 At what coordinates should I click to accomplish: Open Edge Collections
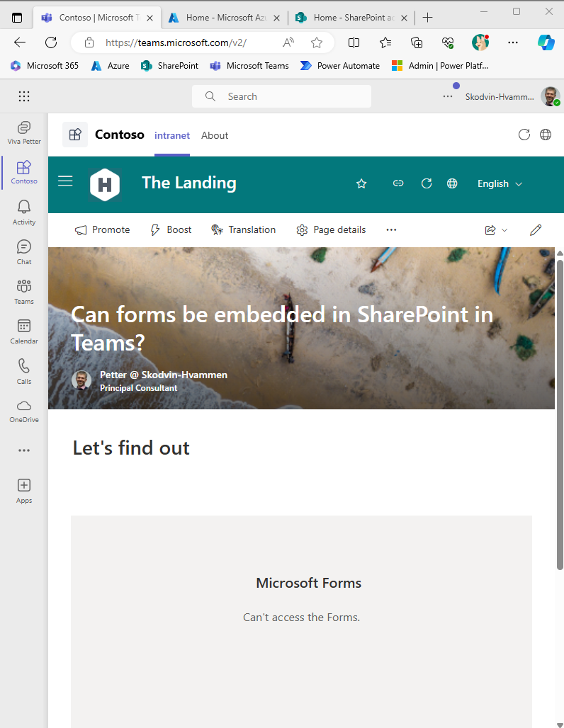pos(417,42)
